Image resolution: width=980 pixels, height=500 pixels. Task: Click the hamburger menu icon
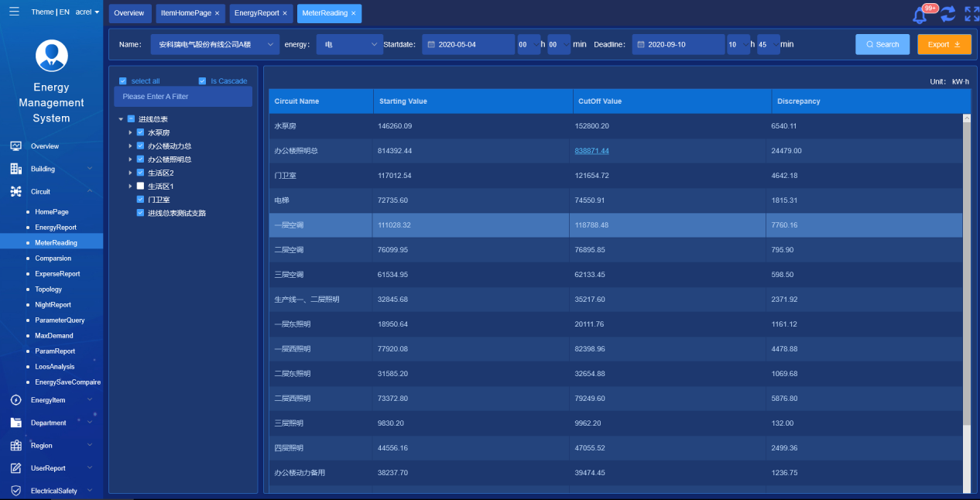14,12
